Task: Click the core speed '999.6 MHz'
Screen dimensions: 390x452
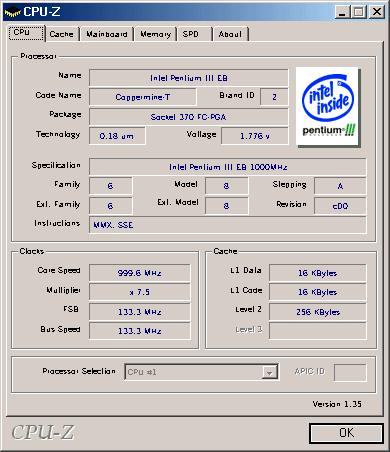Action: point(140,273)
